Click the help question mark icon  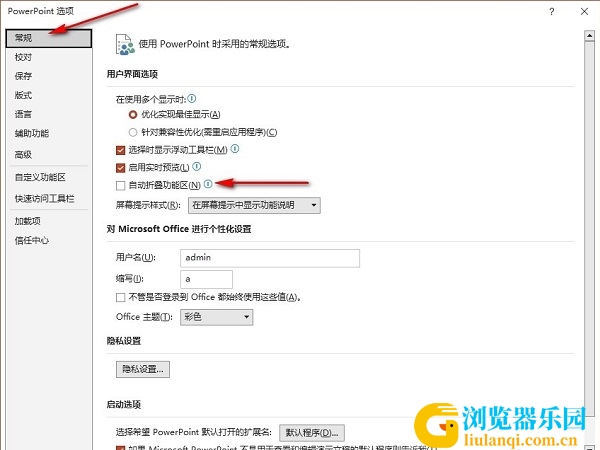551,11
